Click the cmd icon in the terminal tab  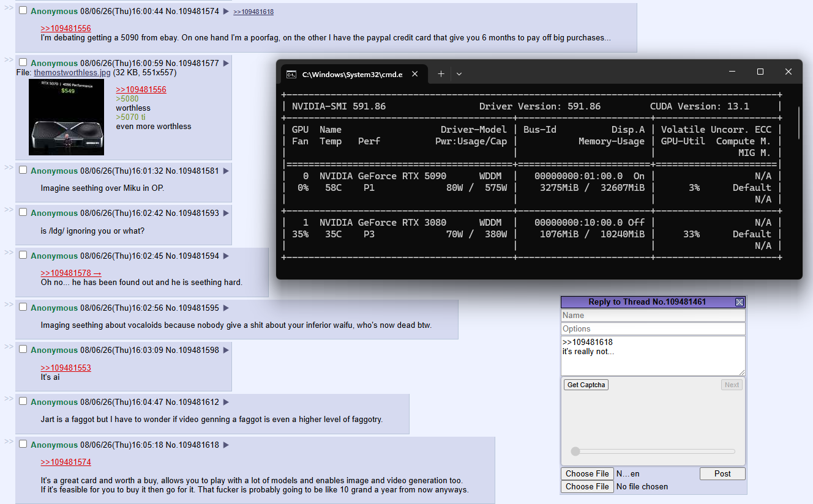(292, 75)
